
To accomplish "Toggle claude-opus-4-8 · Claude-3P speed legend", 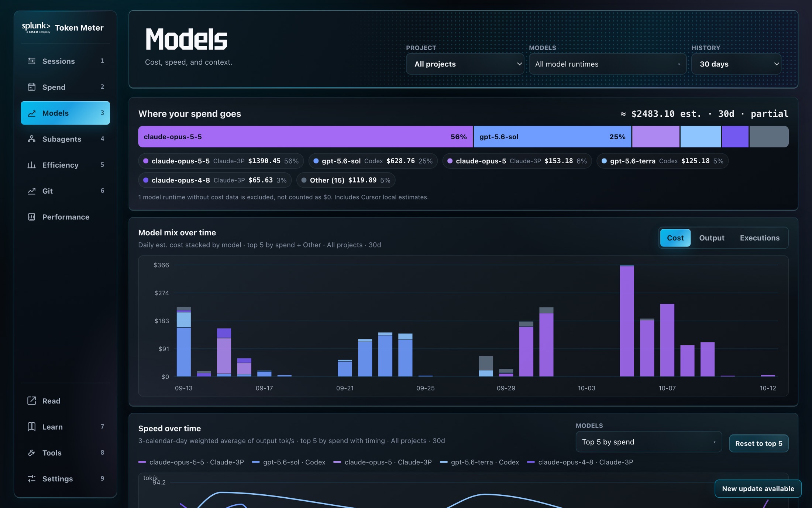I will [x=580, y=462].
